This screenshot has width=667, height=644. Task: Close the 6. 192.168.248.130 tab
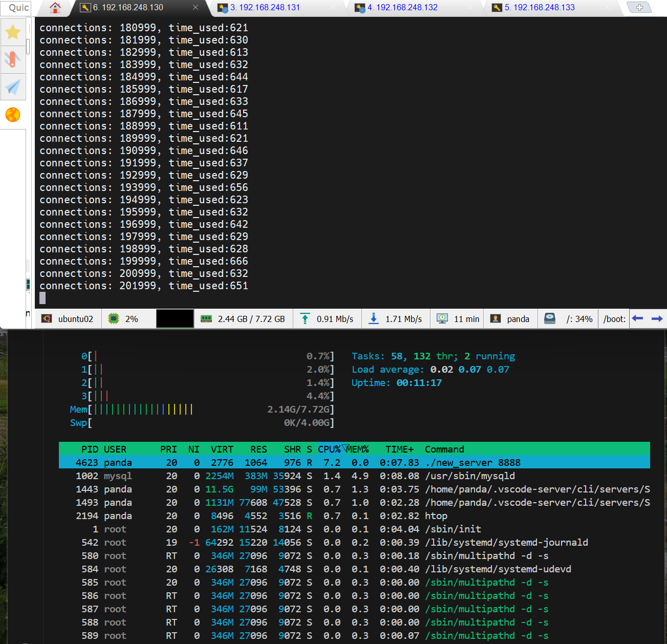pos(196,8)
